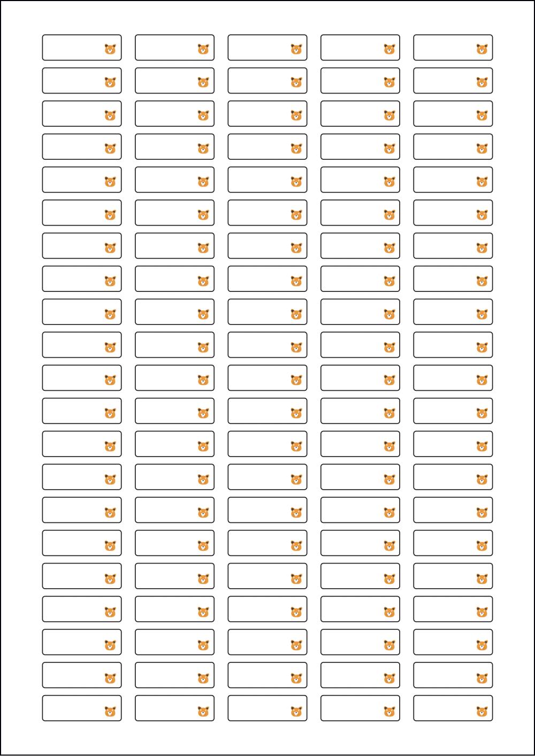The width and height of the screenshot is (535, 756).
Task: Pick bear icon in third row, first column
Action: point(110,115)
